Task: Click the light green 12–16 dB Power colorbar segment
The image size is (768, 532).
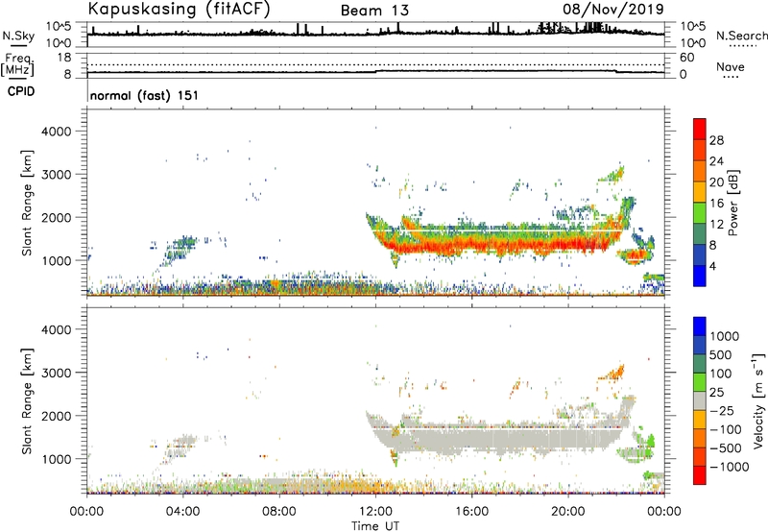Action: [700, 213]
